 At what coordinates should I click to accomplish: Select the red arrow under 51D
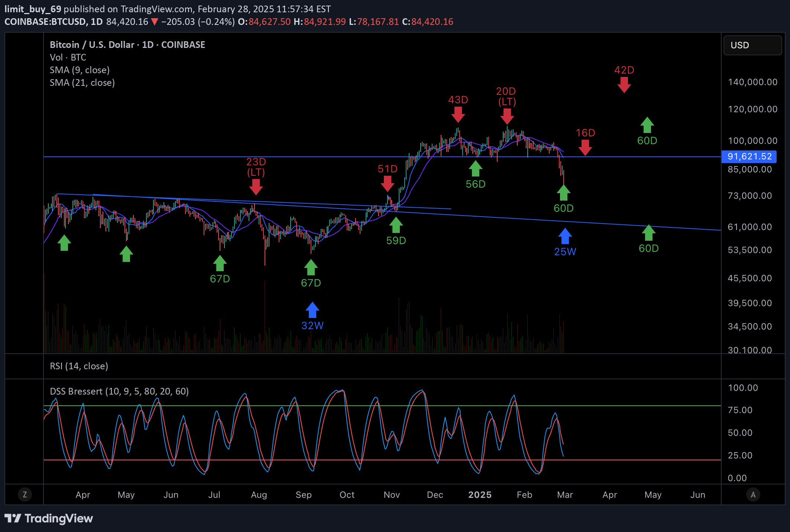387,184
